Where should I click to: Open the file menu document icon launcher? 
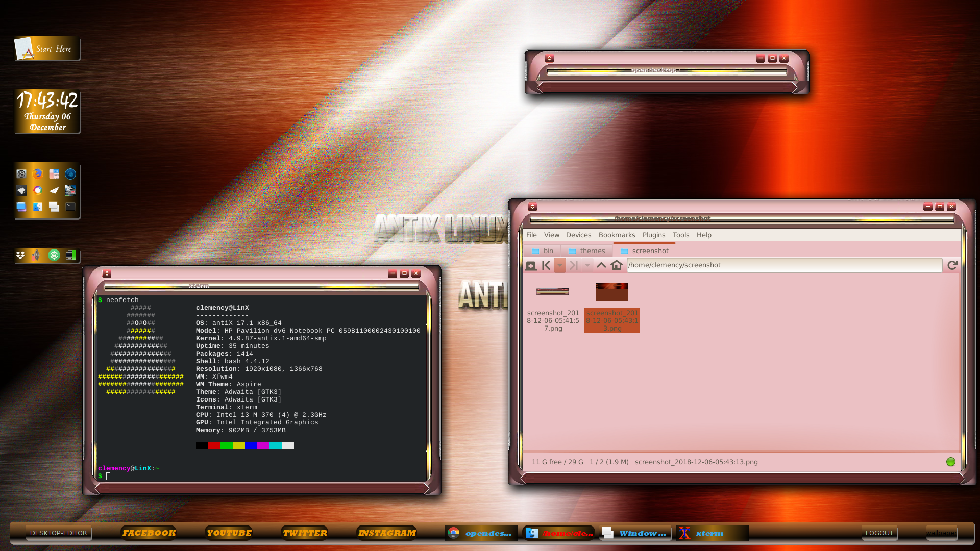pos(54,174)
